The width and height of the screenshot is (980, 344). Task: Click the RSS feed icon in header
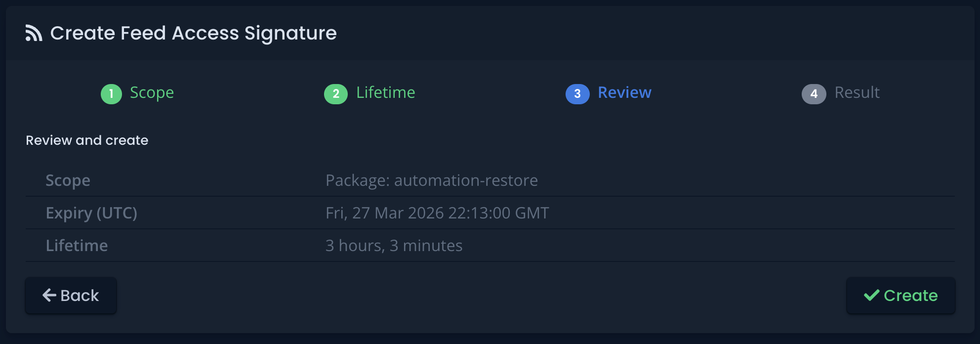tap(34, 33)
